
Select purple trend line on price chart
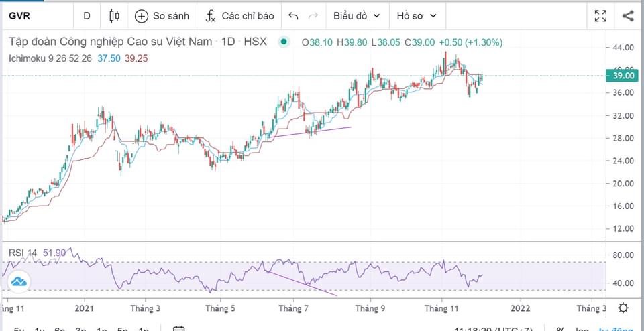[x=311, y=131]
